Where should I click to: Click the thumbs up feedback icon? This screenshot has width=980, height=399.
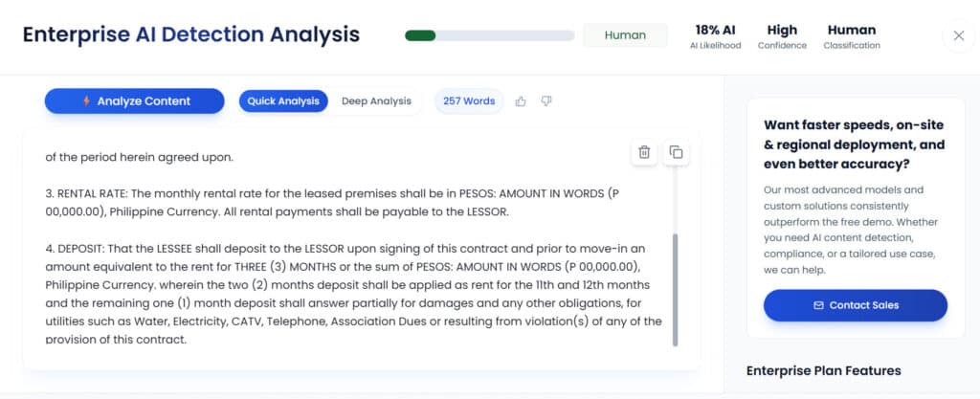click(521, 101)
